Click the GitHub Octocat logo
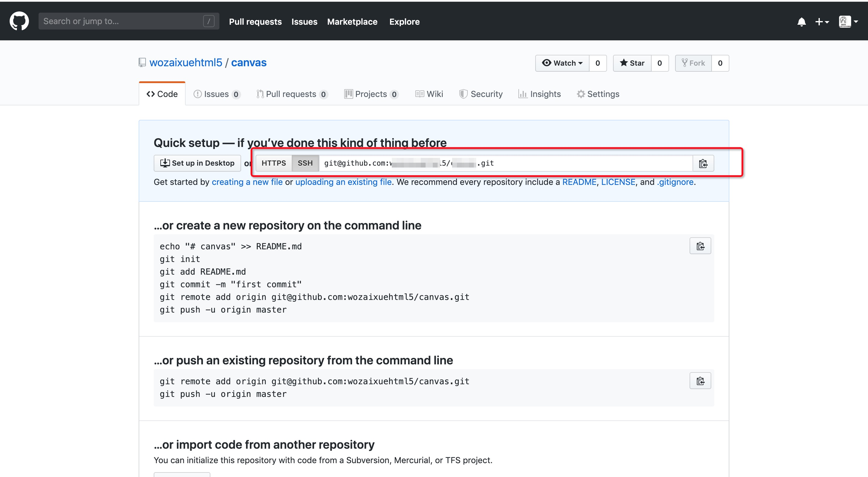The width and height of the screenshot is (868, 477). pyautogui.click(x=19, y=21)
